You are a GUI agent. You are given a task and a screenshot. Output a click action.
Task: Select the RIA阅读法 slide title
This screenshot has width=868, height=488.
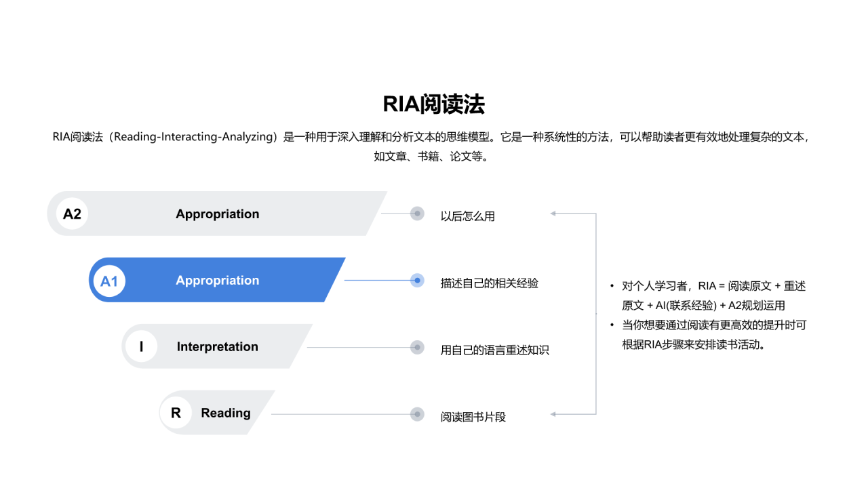click(434, 104)
